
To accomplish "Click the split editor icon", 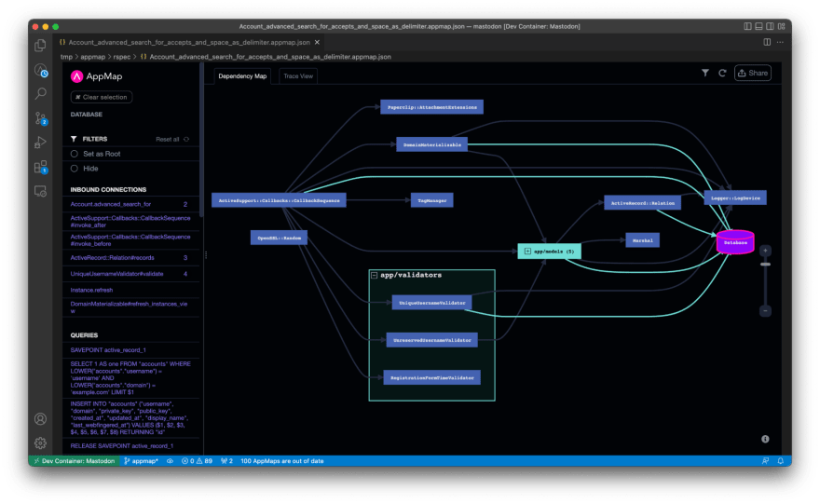I will [x=767, y=42].
